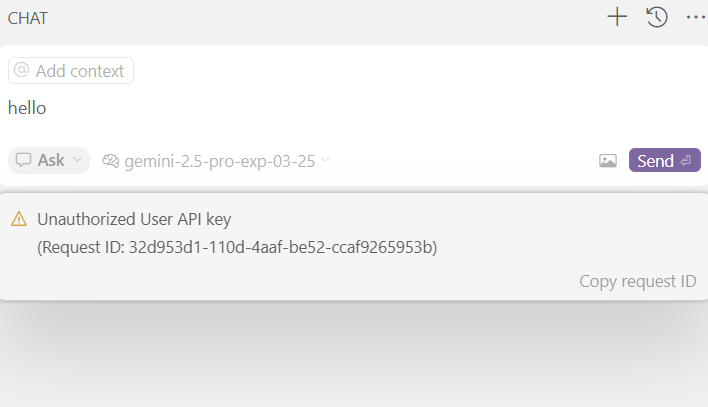Click the Copy request ID link

638,281
